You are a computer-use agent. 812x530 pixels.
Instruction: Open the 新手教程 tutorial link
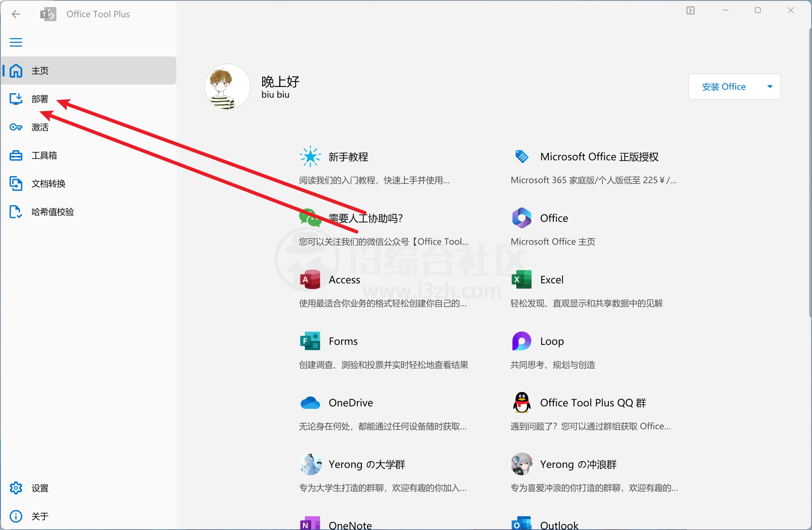pos(348,157)
